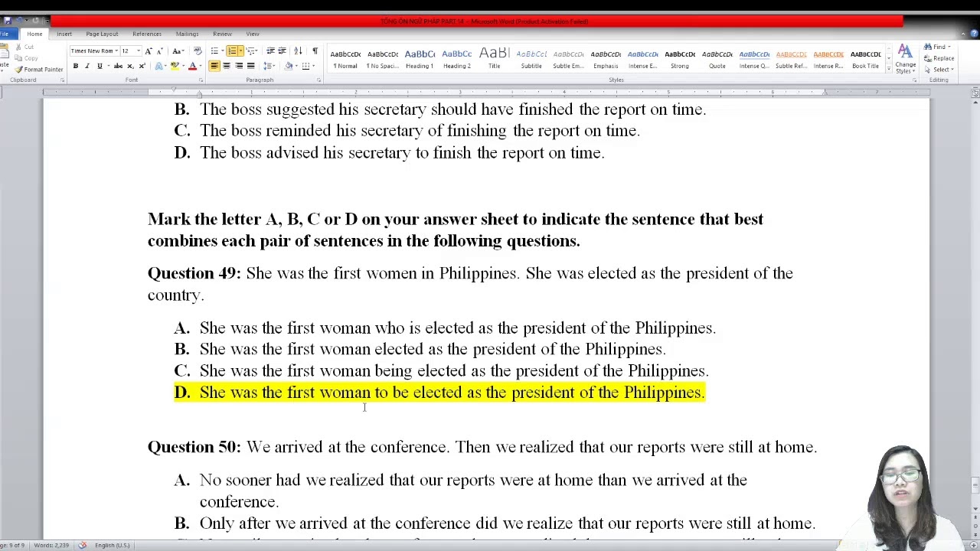Image resolution: width=980 pixels, height=551 pixels.
Task: Open the Change Case dropdown
Action: (x=178, y=51)
